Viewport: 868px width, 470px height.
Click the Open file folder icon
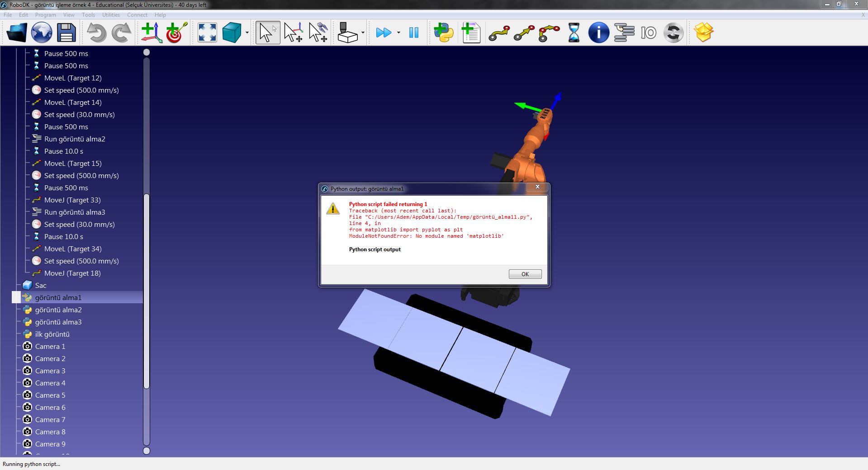17,33
